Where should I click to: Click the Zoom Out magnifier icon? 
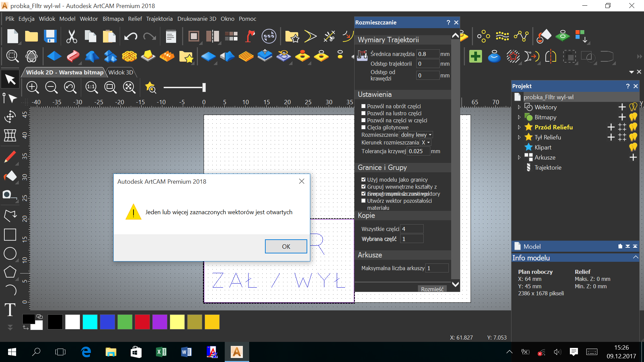(x=51, y=87)
